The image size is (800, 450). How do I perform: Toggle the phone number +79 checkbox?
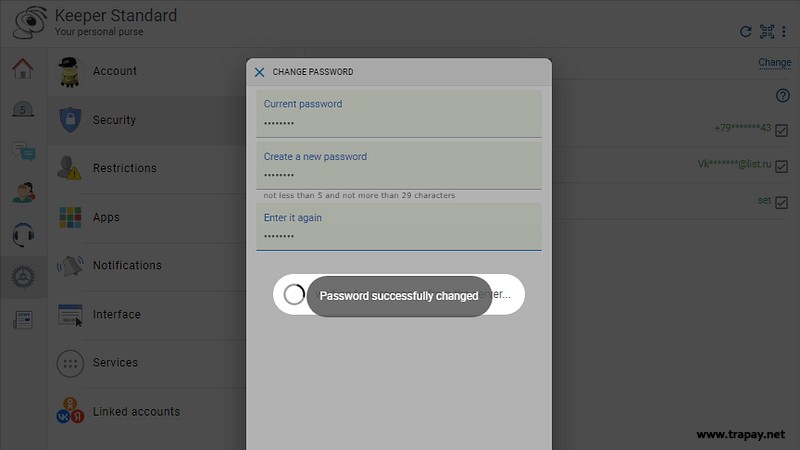(x=782, y=130)
